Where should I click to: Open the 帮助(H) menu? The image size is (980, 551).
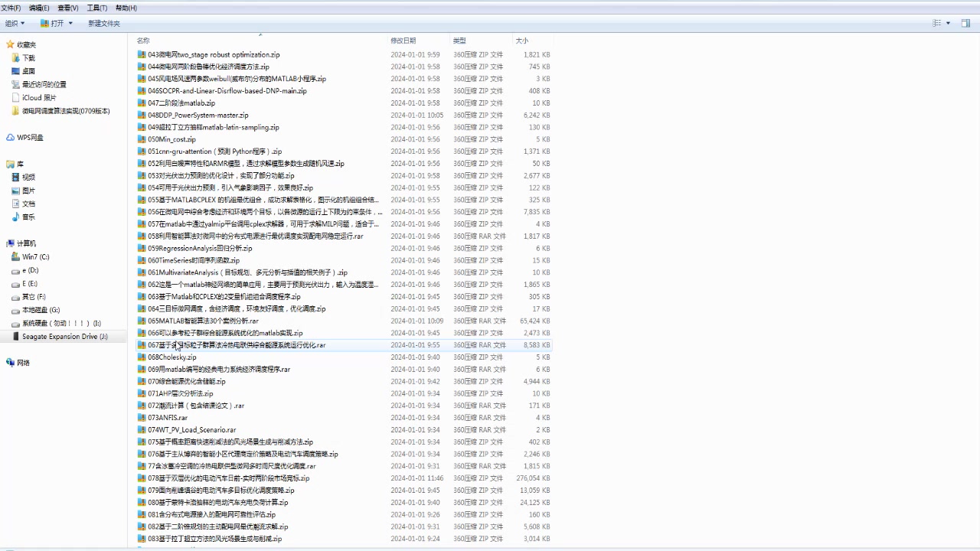pyautogui.click(x=126, y=8)
